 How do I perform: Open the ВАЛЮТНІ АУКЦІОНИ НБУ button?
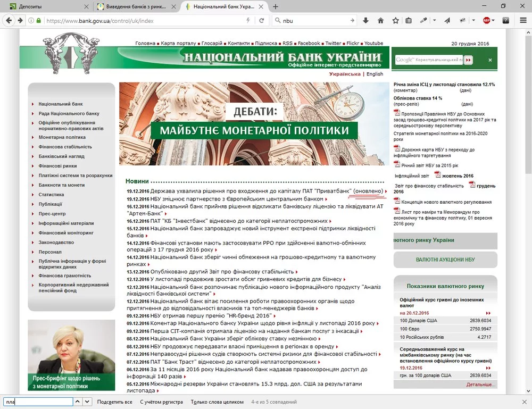[x=445, y=260]
